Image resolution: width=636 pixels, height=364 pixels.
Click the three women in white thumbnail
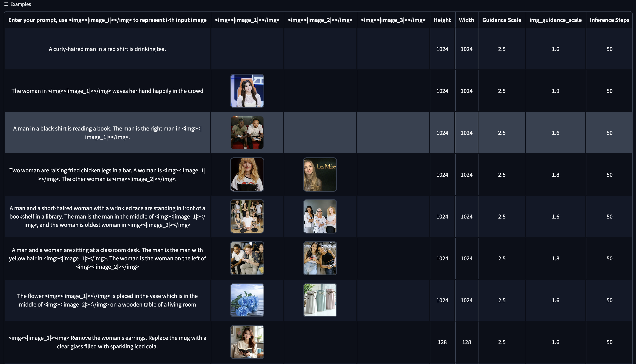tap(320, 216)
